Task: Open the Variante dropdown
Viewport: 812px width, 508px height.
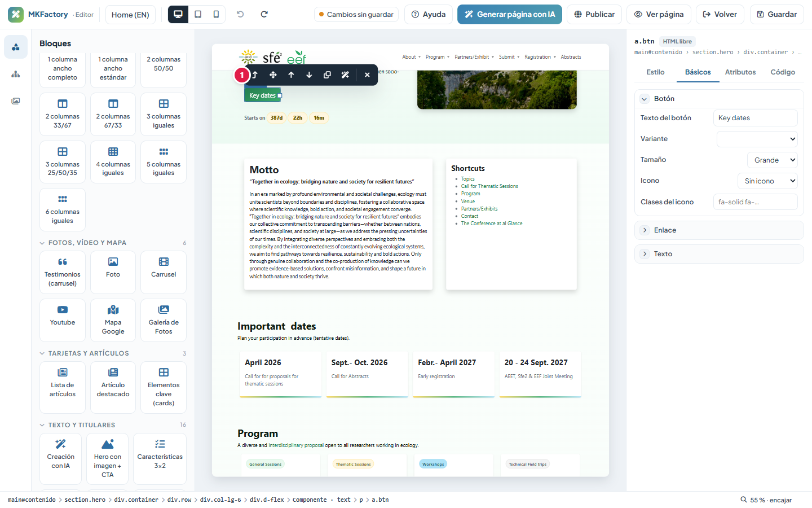Action: [x=757, y=139]
